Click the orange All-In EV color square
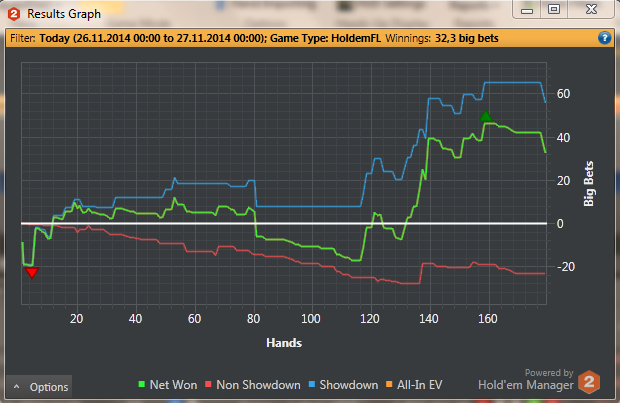The width and height of the screenshot is (620, 403). (389, 384)
